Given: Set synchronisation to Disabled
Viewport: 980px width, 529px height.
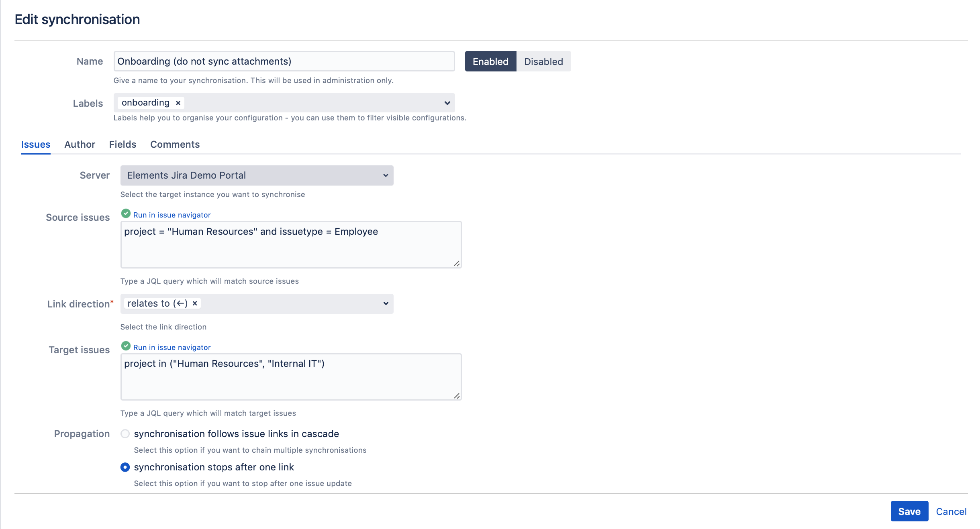Looking at the screenshot, I should [x=543, y=61].
